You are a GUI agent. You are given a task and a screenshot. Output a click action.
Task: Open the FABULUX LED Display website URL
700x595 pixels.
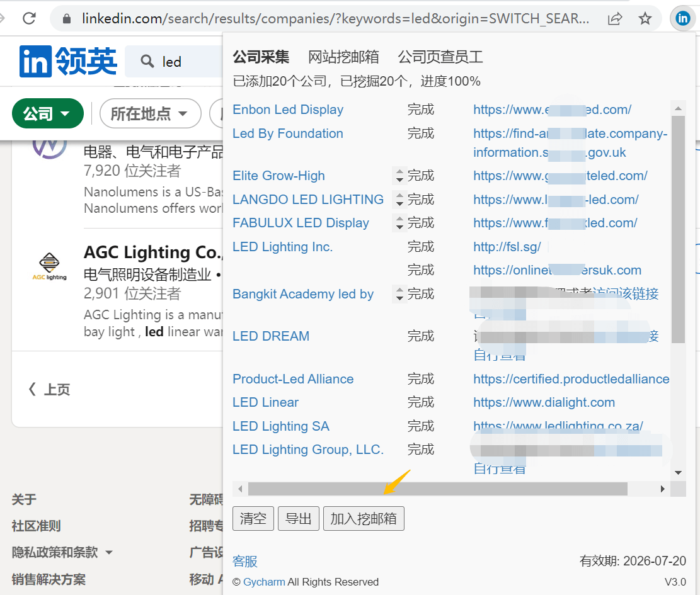click(555, 223)
